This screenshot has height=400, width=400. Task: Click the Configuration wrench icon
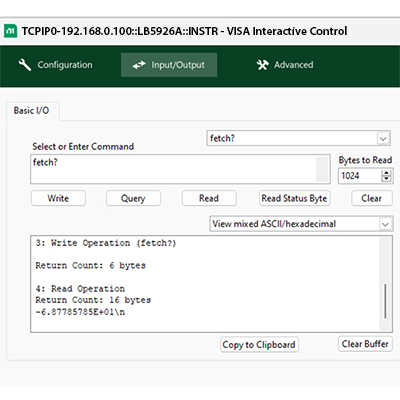pyautogui.click(x=25, y=65)
